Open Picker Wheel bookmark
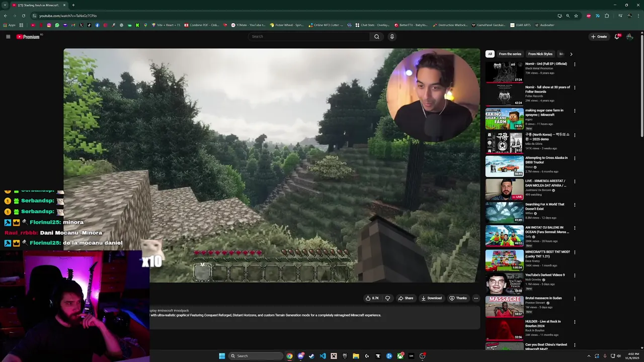The height and width of the screenshot is (362, 644). [287, 25]
